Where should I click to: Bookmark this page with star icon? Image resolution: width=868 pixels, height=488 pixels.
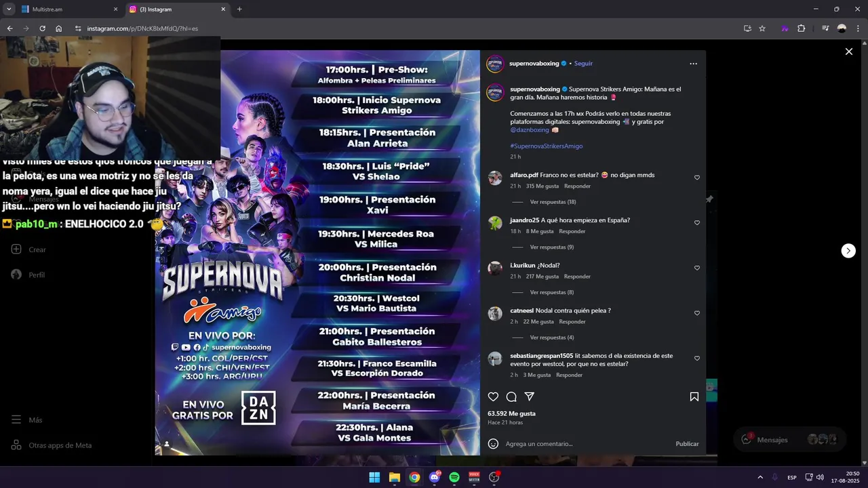click(762, 28)
